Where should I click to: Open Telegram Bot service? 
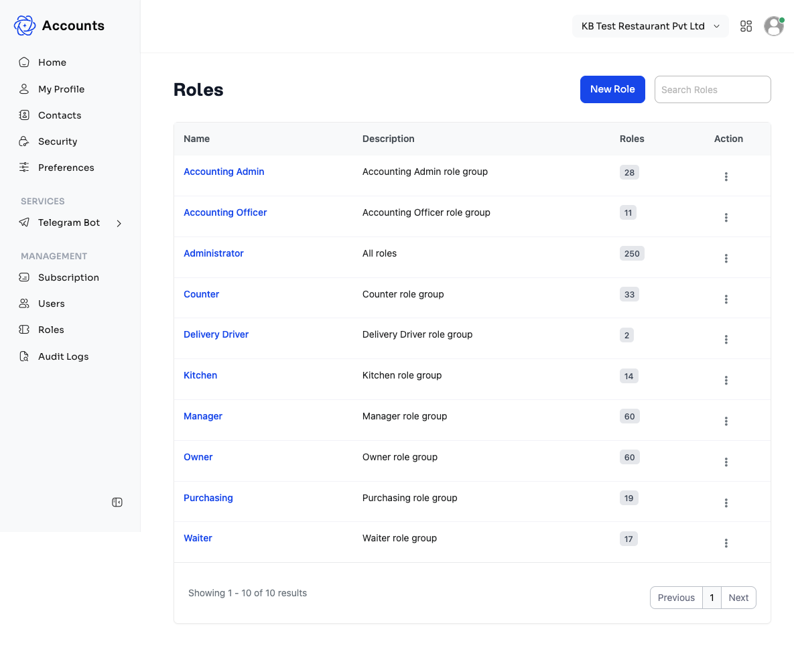(x=70, y=223)
